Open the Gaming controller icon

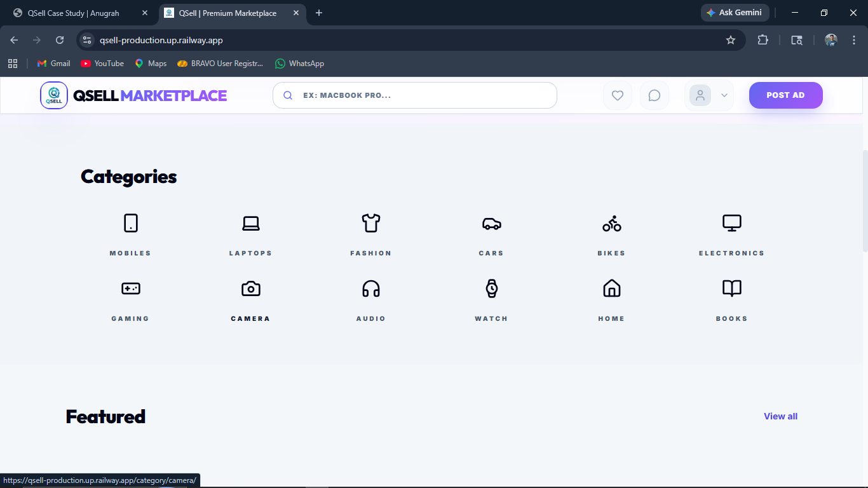(x=130, y=288)
